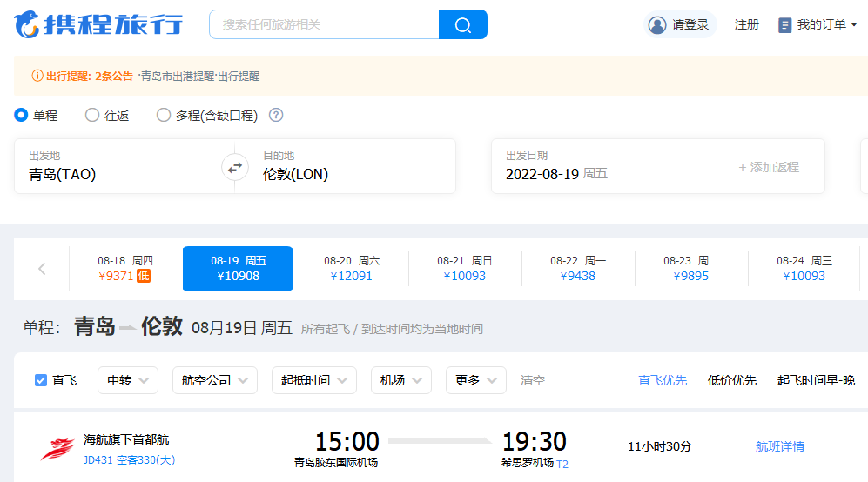Click the previous dates left arrow

click(x=42, y=269)
